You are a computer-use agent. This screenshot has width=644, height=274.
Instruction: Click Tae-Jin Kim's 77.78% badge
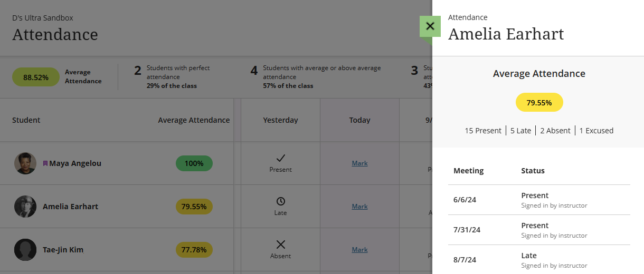click(194, 250)
